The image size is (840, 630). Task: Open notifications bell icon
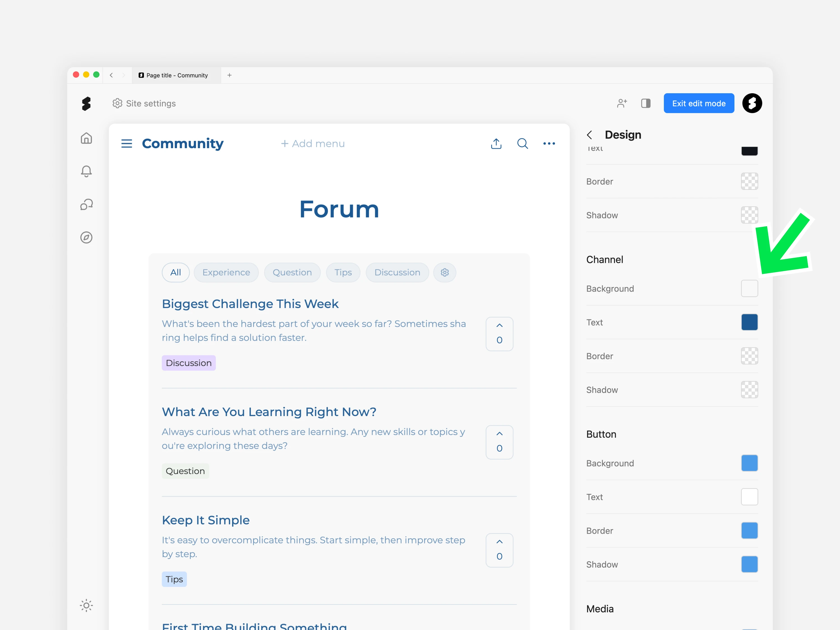point(86,171)
